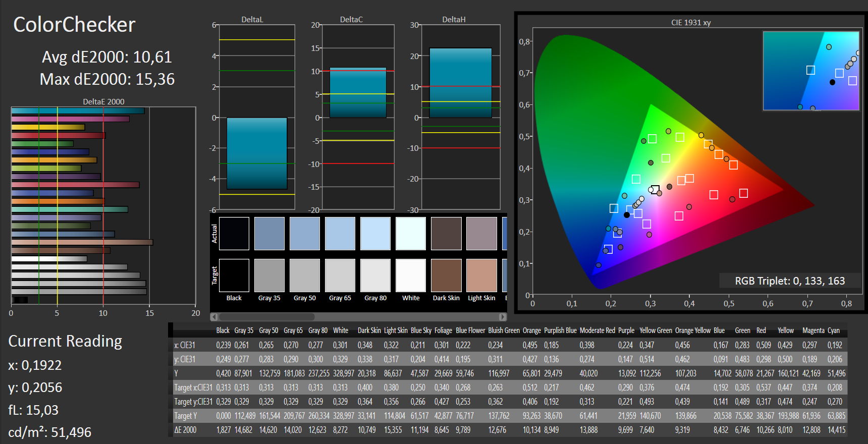Image resolution: width=868 pixels, height=444 pixels.
Task: Click the 'Blue Flower' column header in the table
Action: pyautogui.click(x=470, y=330)
